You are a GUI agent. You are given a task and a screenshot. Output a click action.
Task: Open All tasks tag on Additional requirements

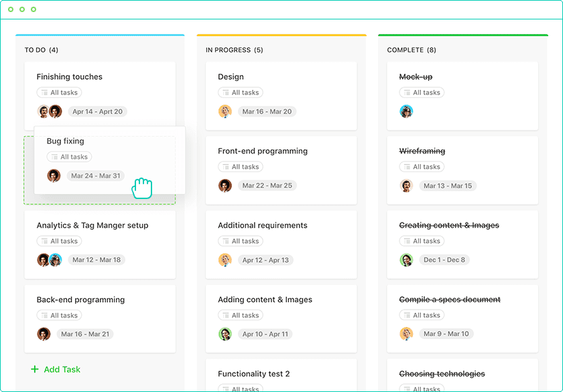pos(240,241)
